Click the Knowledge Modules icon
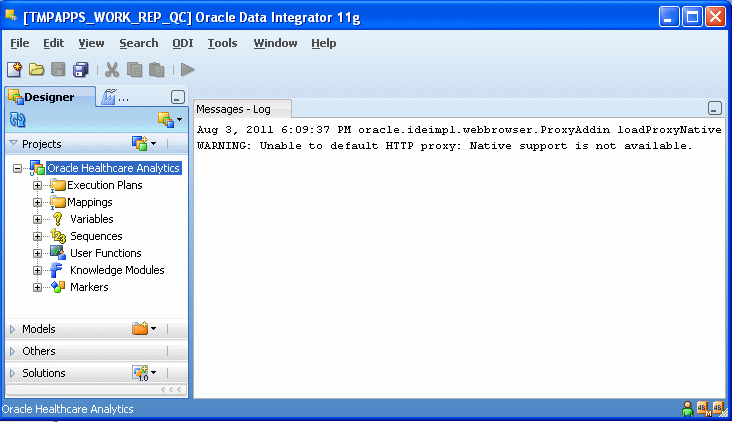Image resolution: width=732 pixels, height=422 pixels. pos(57,270)
